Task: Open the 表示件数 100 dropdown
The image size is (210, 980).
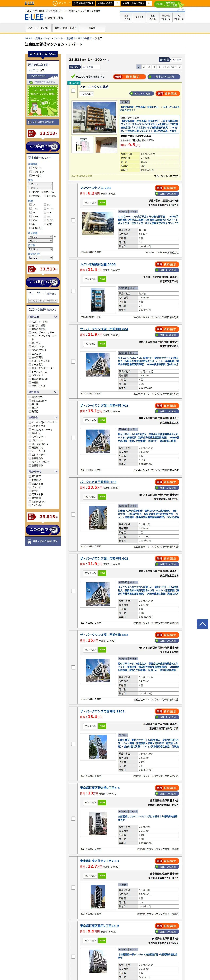Action: point(176,60)
